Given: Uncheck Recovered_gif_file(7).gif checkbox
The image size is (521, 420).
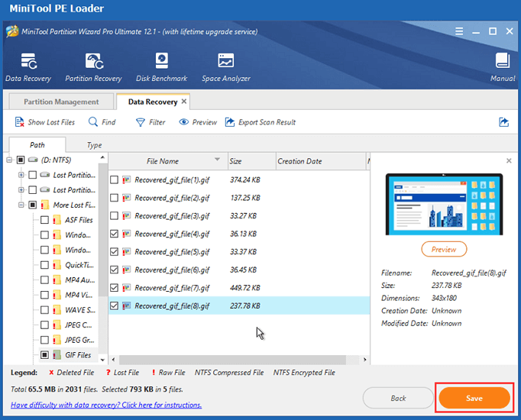Looking at the screenshot, I should [x=114, y=288].
